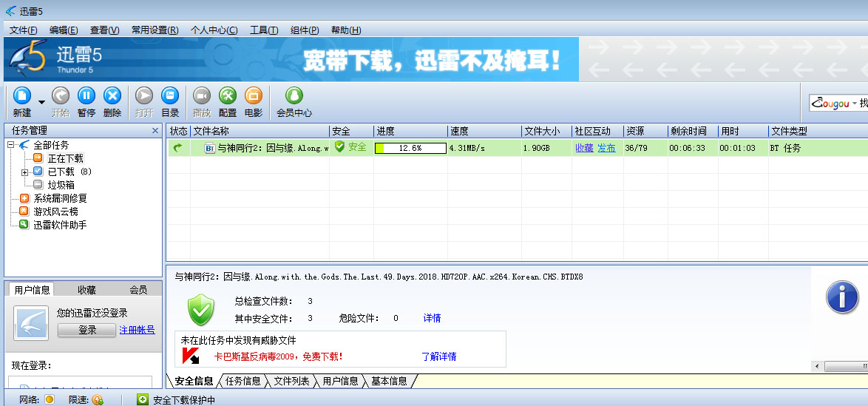The height and width of the screenshot is (406, 868).
Task: Switch to the 收藏 sidebar tab
Action: coord(87,290)
